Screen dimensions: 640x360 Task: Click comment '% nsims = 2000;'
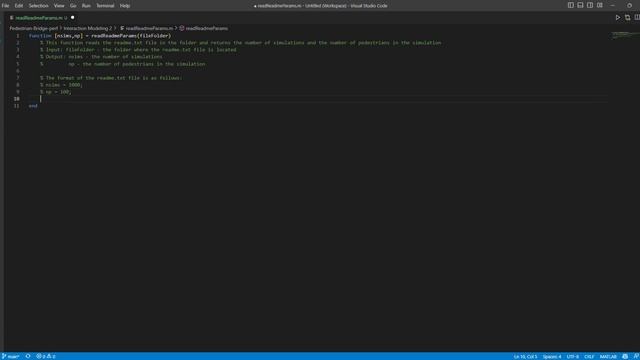61,85
